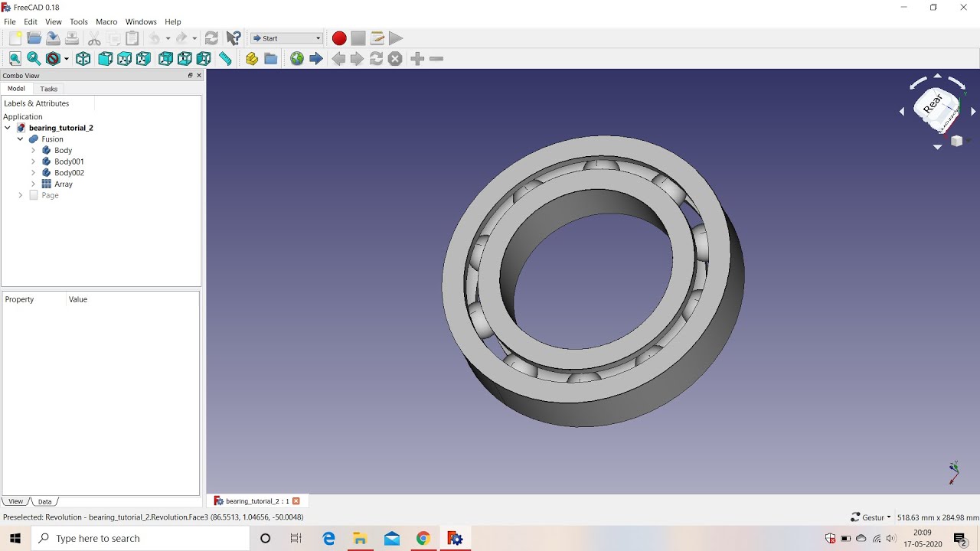The width and height of the screenshot is (980, 551).
Task: Open the Redo history dropdown arrow
Action: click(194, 38)
